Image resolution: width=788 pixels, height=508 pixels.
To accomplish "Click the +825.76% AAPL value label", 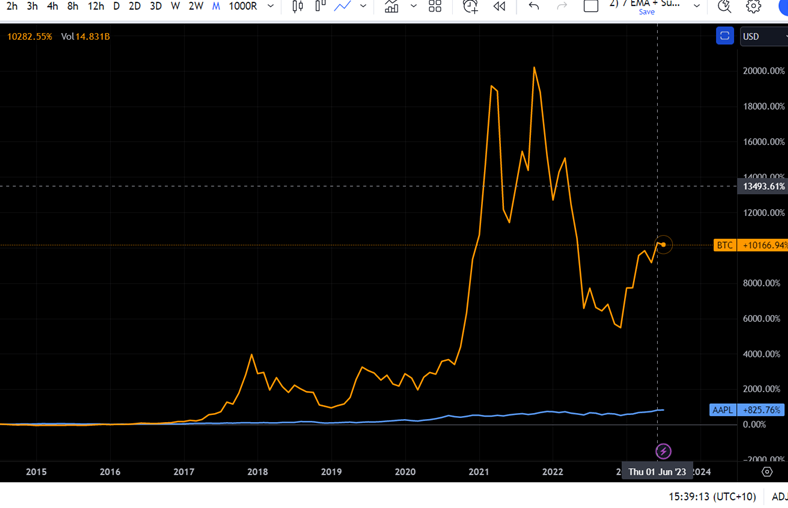I will click(x=761, y=410).
